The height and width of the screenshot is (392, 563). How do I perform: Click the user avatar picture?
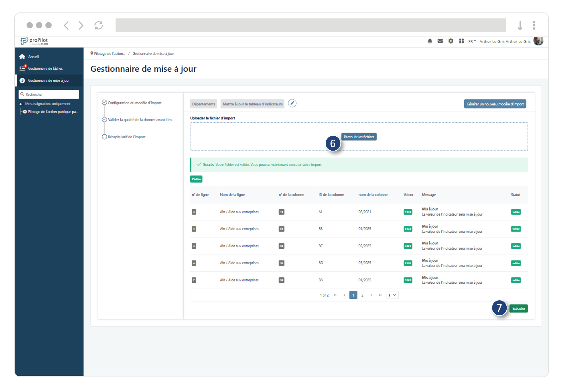538,41
